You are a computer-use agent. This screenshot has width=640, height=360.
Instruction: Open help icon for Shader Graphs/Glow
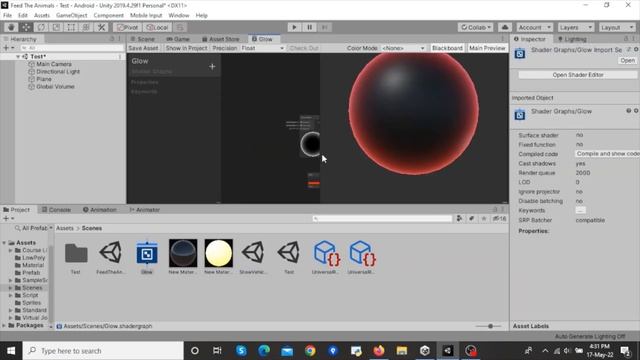coord(629,111)
